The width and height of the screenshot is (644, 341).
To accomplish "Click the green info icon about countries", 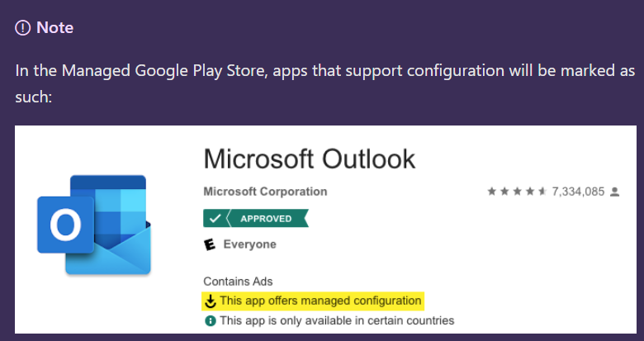I will click(210, 320).
